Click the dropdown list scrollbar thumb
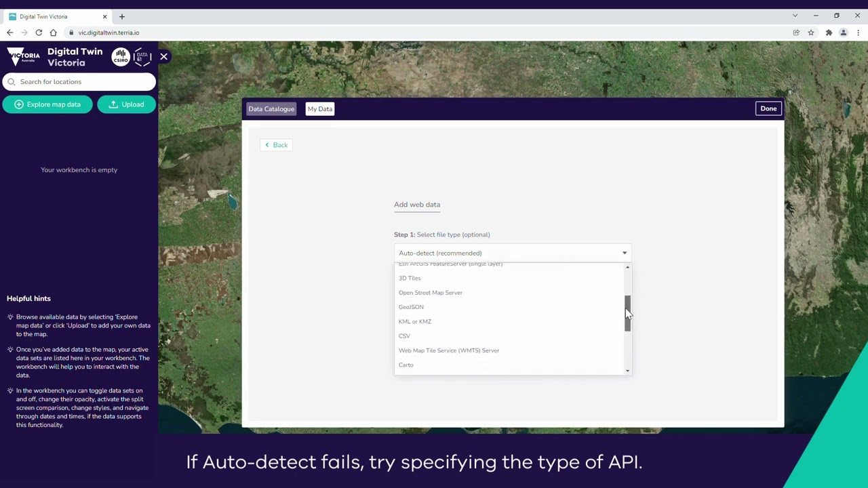The image size is (868, 488). pyautogui.click(x=627, y=313)
